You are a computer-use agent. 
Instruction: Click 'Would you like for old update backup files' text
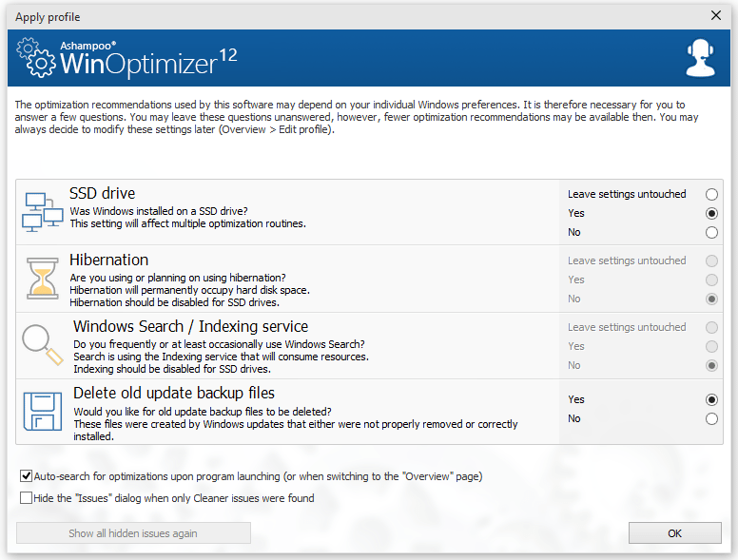[x=203, y=412]
